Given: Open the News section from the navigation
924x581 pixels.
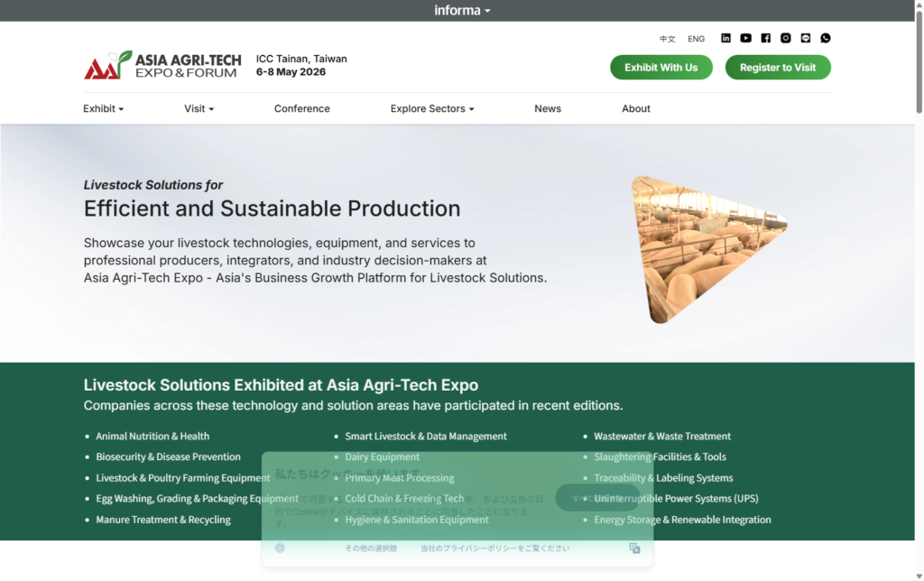Looking at the screenshot, I should tap(548, 108).
